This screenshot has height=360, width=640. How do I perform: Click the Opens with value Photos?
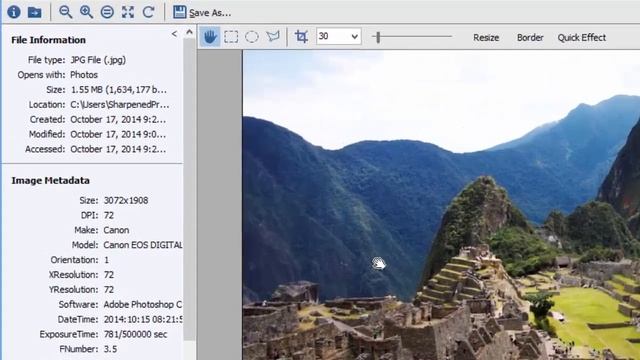click(84, 75)
